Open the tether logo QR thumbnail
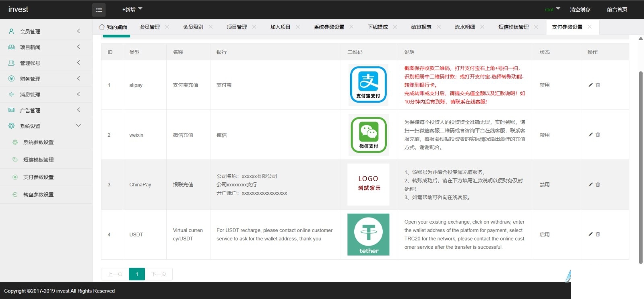Screen dimensions: 644x299 coord(368,234)
